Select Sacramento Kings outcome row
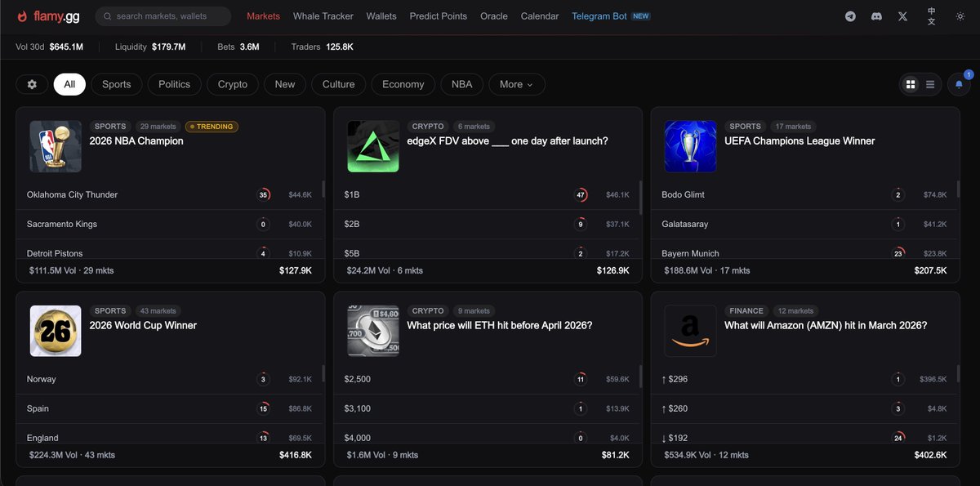Viewport: 980px width, 486px height. pyautogui.click(x=170, y=224)
